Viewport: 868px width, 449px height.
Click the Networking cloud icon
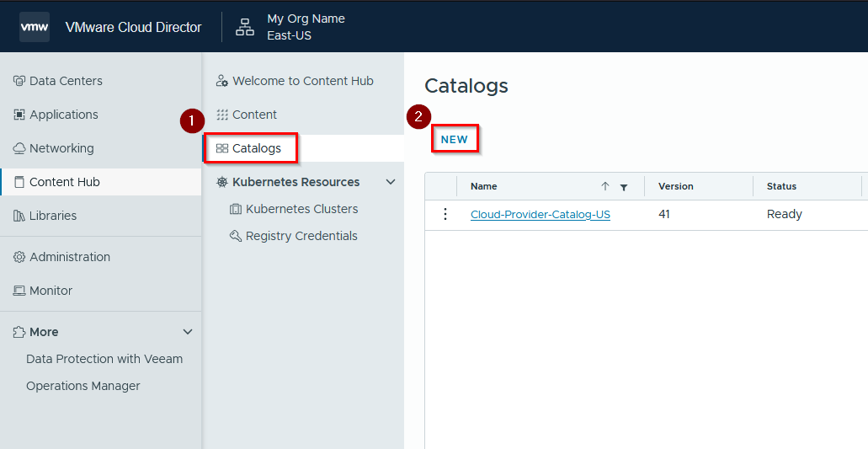click(x=19, y=148)
